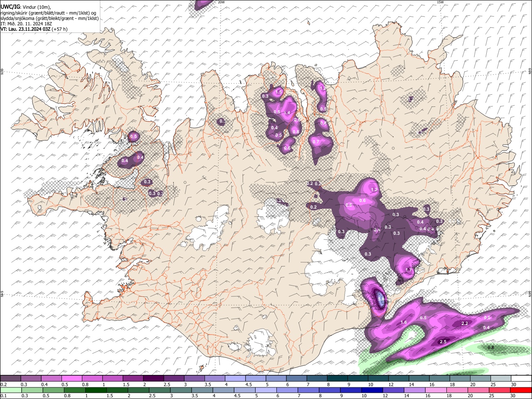
Task: Click the '12' label under the upper legend row
Action: [x=391, y=384]
